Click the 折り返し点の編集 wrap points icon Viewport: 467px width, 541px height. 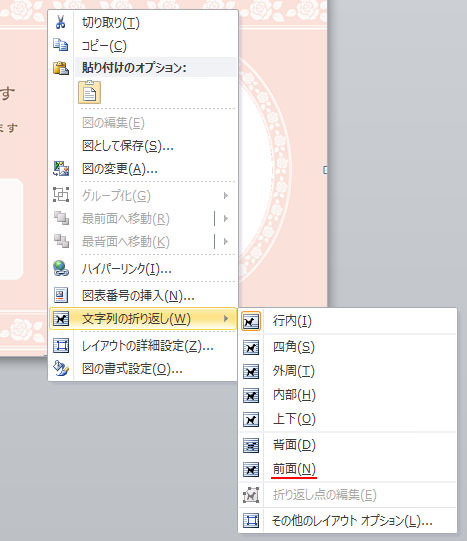[x=251, y=495]
